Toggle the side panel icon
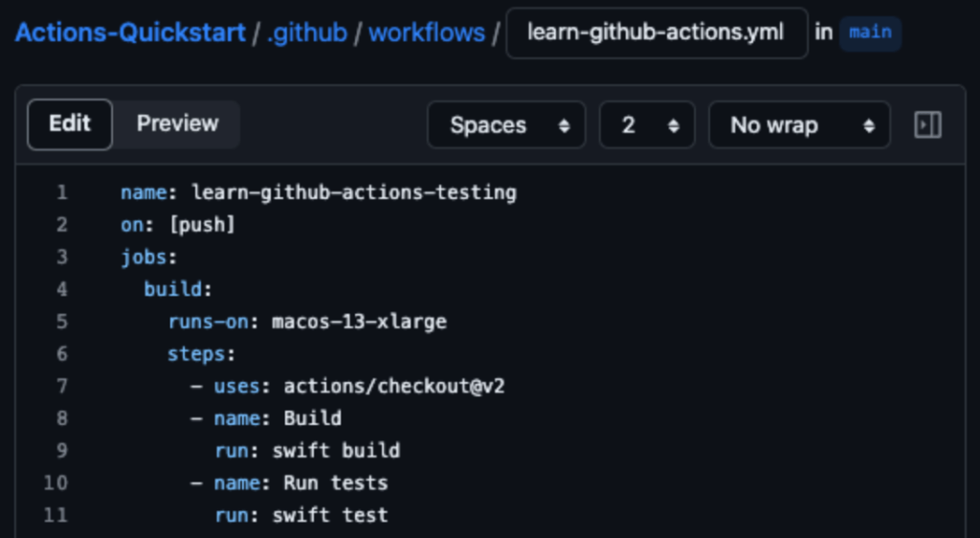Image resolution: width=980 pixels, height=538 pixels. pyautogui.click(x=927, y=125)
